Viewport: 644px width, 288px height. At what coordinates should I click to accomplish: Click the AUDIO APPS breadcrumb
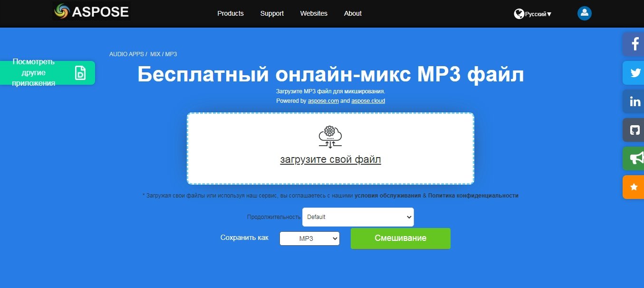126,54
